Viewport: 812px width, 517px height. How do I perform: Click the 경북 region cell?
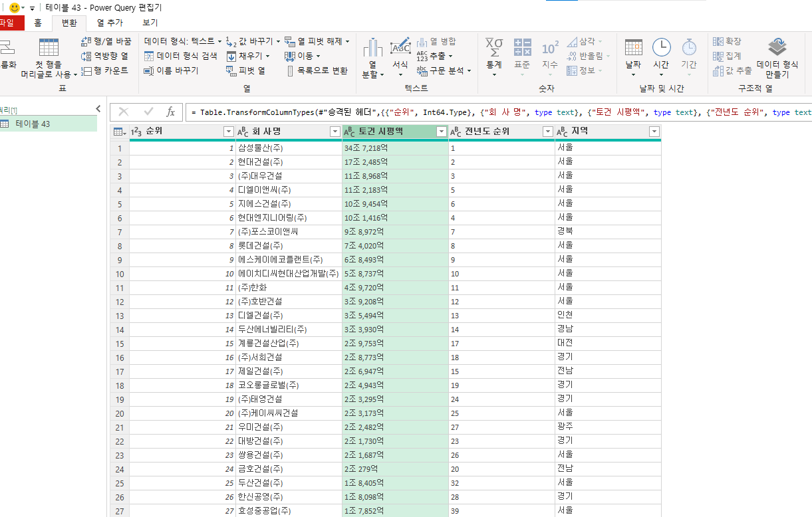608,232
